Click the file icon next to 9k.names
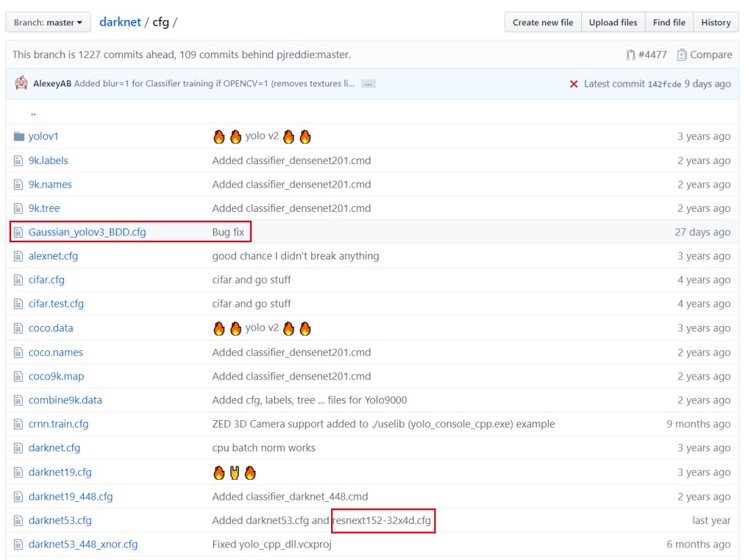 [x=18, y=184]
